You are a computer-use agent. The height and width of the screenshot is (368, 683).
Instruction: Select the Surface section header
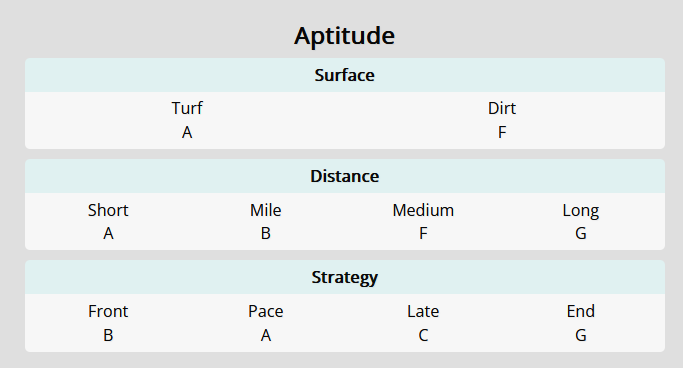[345, 75]
